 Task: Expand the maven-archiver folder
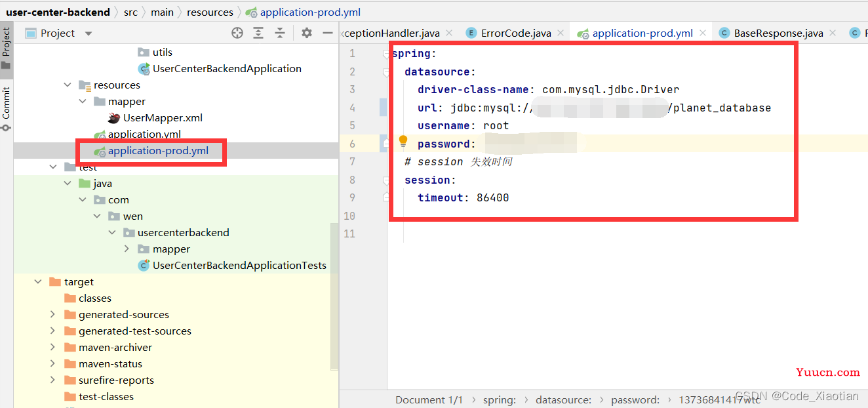pyautogui.click(x=52, y=348)
